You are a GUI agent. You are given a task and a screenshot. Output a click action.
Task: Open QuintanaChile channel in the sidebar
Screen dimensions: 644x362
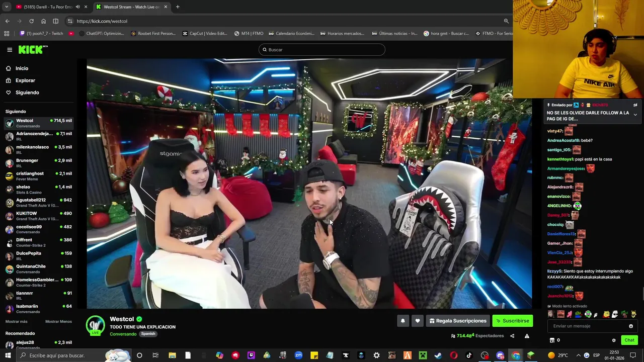click(x=38, y=269)
